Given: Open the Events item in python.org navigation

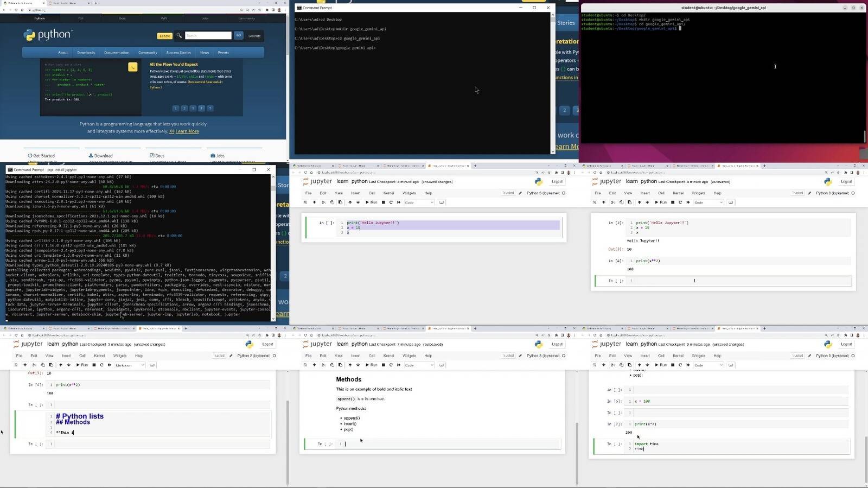Looking at the screenshot, I should point(223,53).
